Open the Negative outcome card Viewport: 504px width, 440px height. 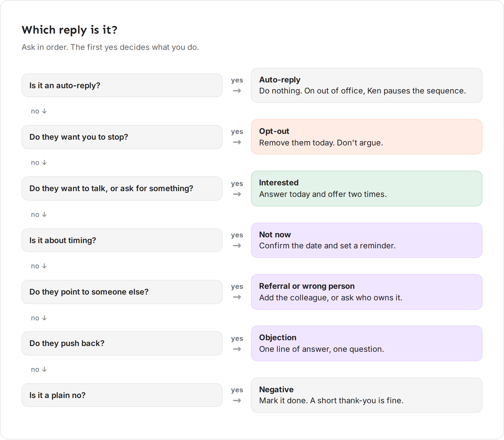click(367, 395)
